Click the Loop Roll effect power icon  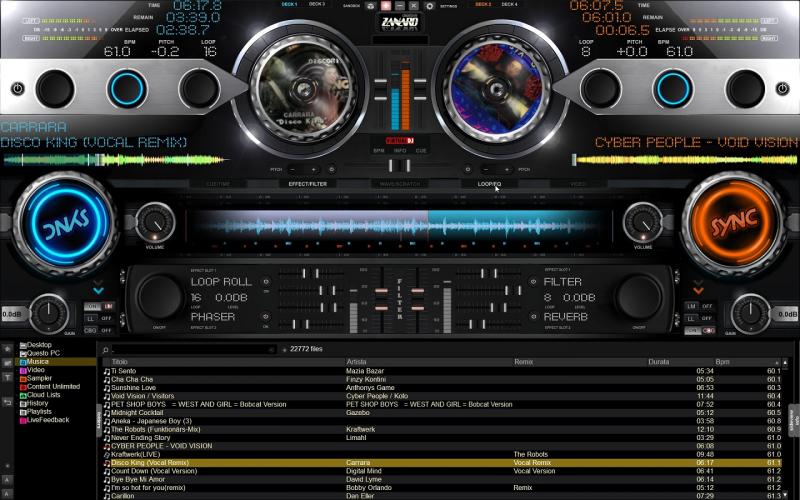point(266,282)
